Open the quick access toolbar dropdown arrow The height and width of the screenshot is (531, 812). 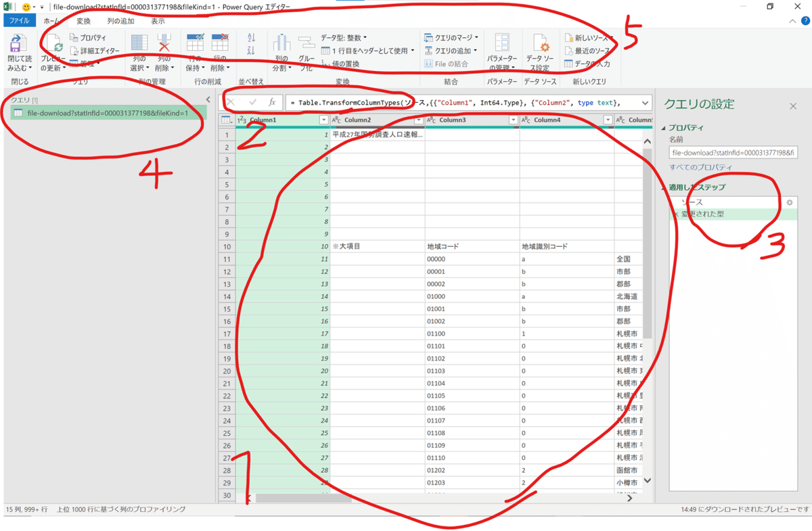42,7
